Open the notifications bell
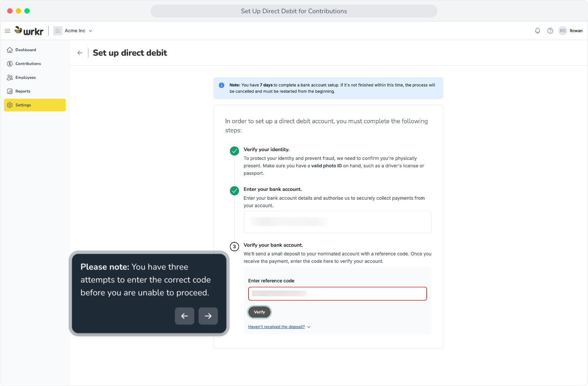588x386 pixels. pyautogui.click(x=538, y=31)
